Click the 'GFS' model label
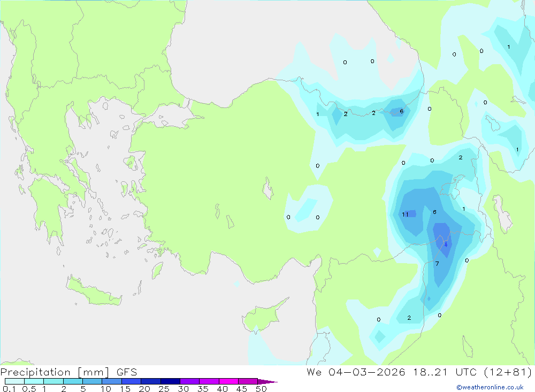Image resolution: width=535 pixels, height=392 pixels. click(127, 372)
